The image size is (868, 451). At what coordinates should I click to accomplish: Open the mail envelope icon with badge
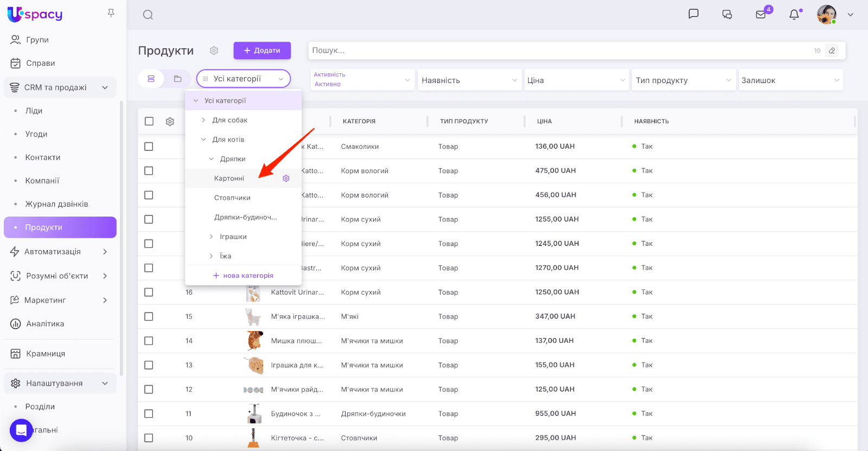pos(761,15)
